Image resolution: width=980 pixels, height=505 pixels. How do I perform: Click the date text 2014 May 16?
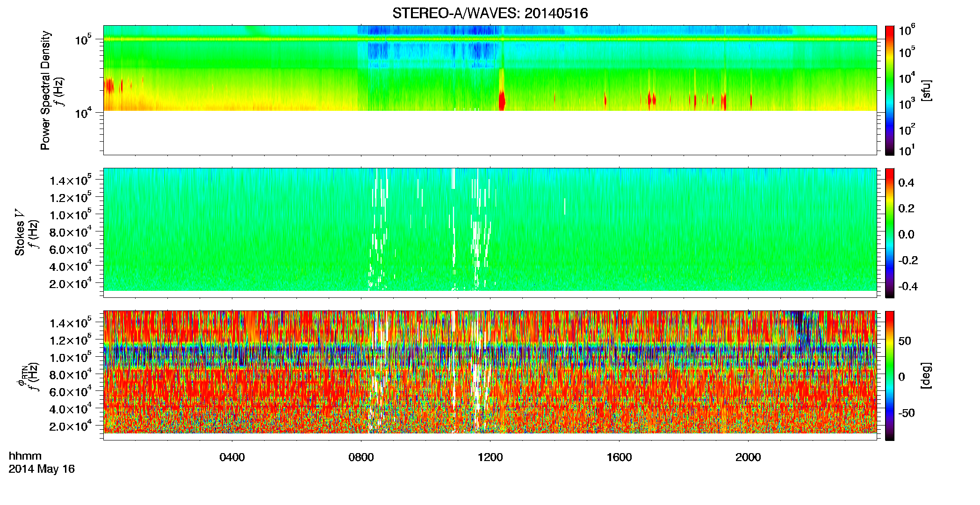tap(42, 469)
